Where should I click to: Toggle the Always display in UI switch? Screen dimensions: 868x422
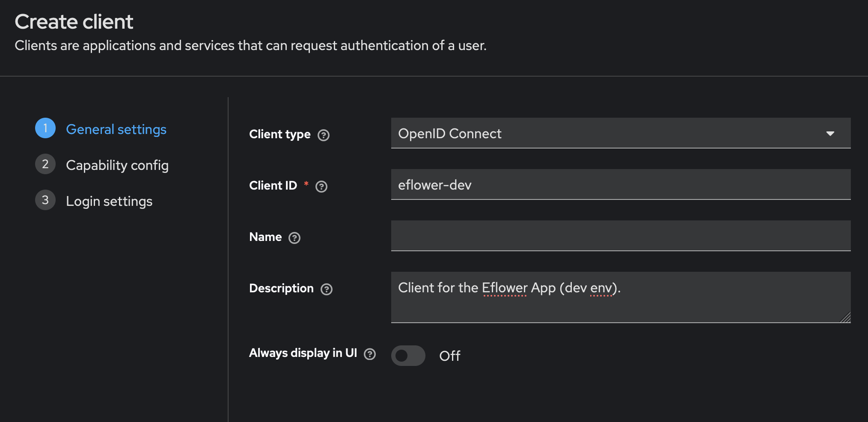pyautogui.click(x=408, y=356)
